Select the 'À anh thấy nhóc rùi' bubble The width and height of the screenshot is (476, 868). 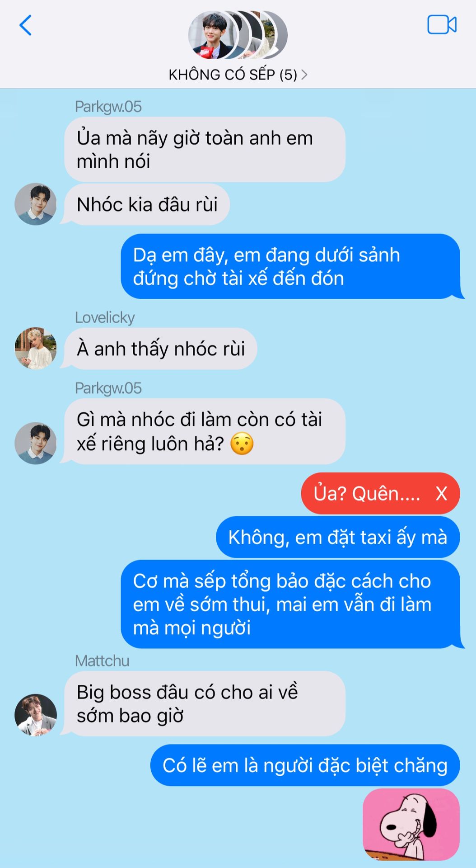(x=161, y=349)
